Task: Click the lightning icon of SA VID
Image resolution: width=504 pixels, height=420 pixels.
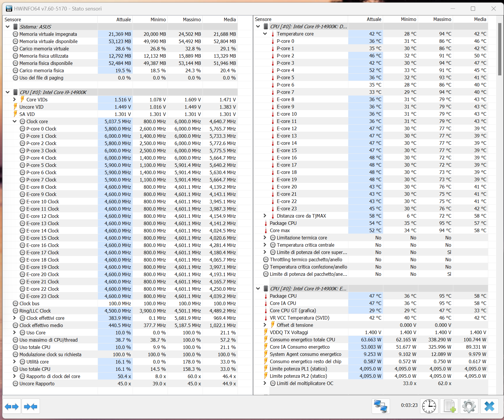Action: pos(15,114)
